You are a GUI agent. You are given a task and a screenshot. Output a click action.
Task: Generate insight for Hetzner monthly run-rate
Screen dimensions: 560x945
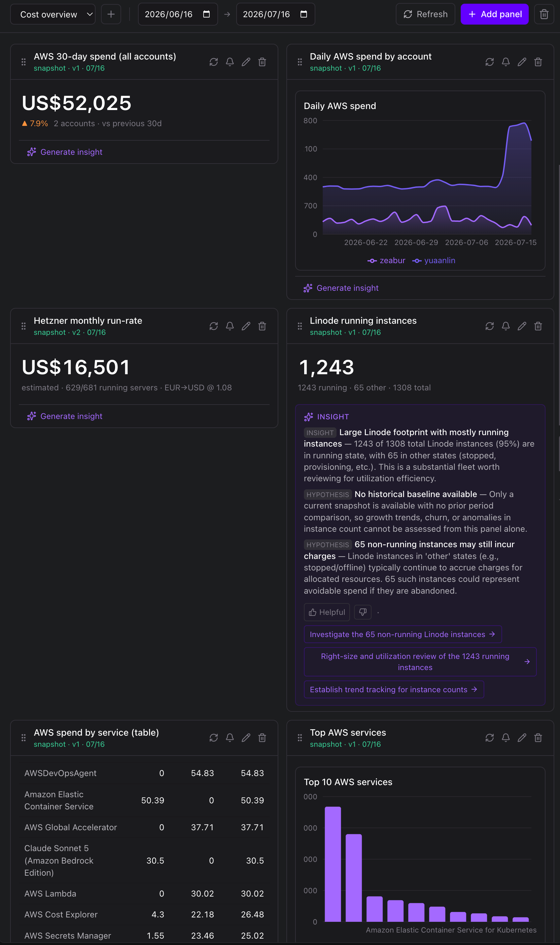(x=65, y=416)
